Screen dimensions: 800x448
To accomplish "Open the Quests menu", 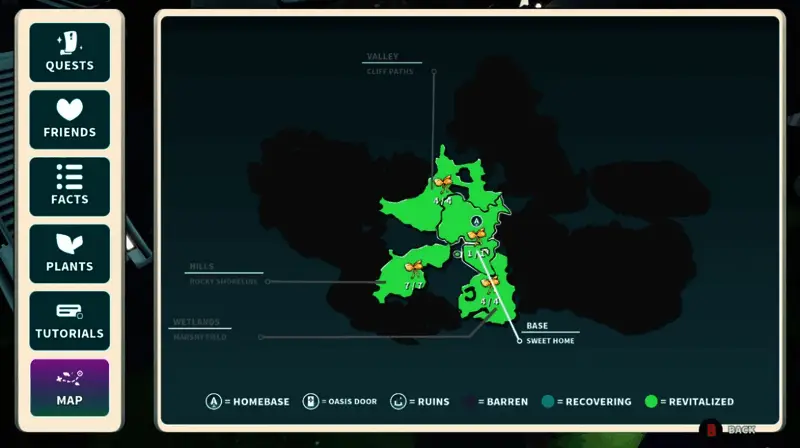I will click(x=69, y=52).
